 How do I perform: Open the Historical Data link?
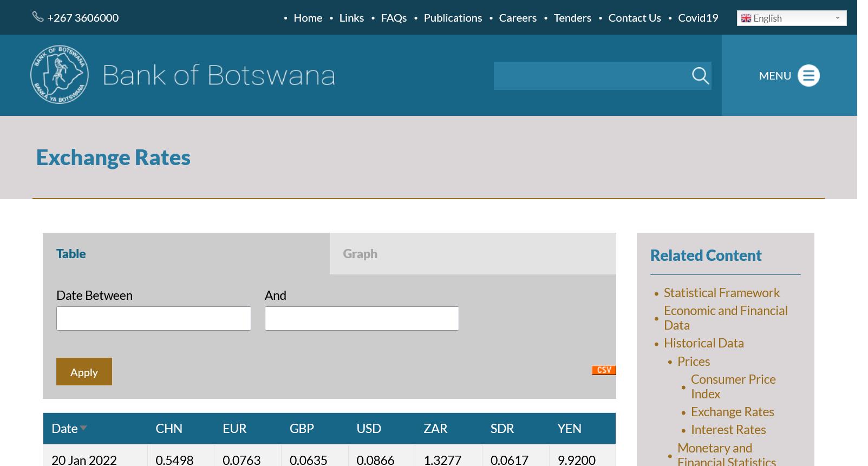click(x=703, y=343)
